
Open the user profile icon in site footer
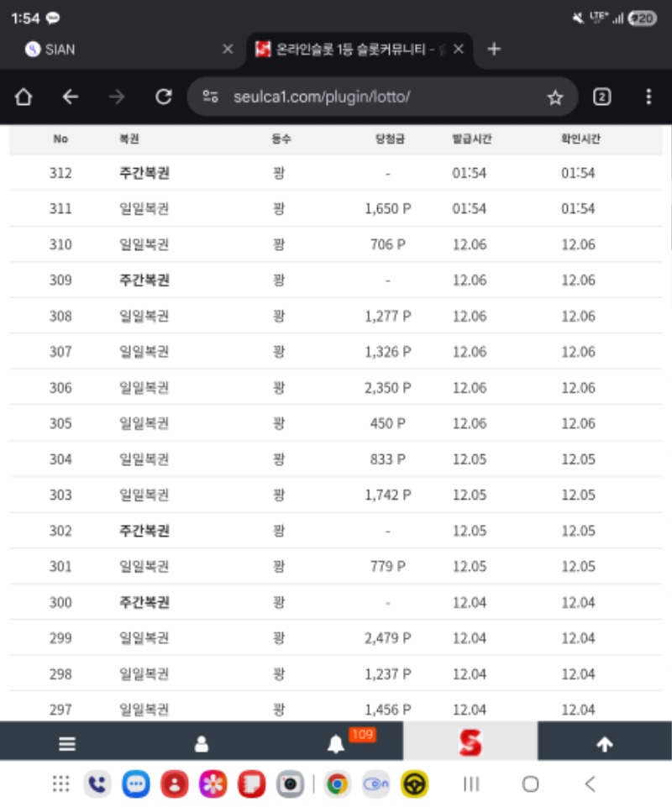[201, 743]
